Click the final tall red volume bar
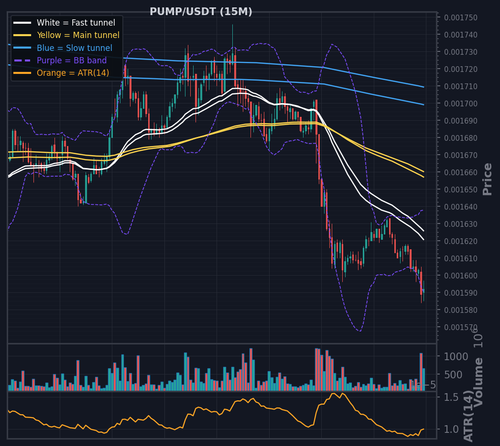Viewport: 500px width, 446px height. [x=421, y=372]
